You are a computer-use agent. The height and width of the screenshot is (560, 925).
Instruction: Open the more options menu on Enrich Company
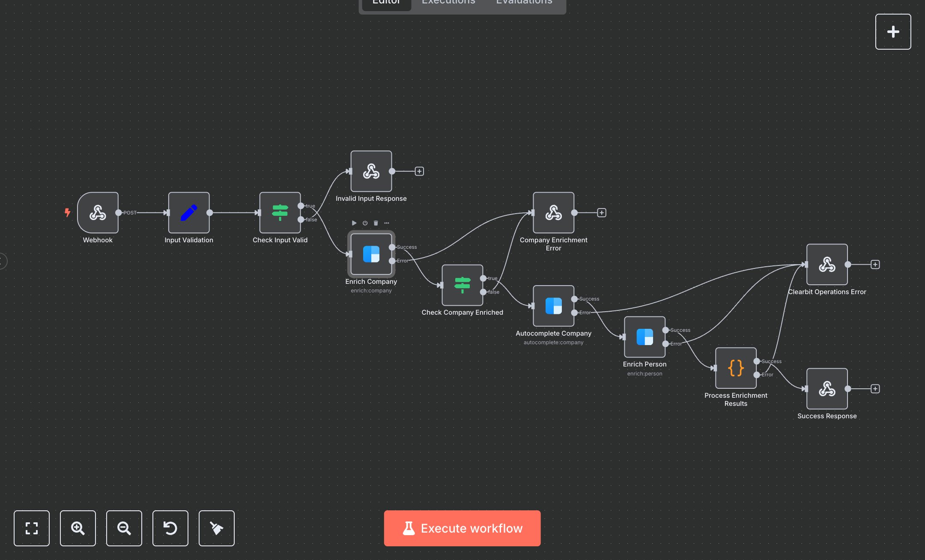(x=386, y=223)
